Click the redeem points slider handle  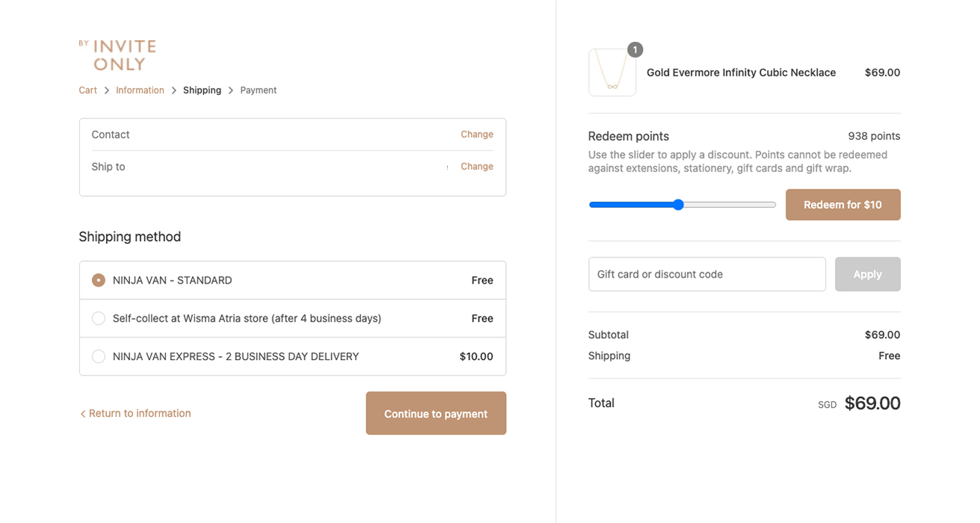pyautogui.click(x=678, y=205)
